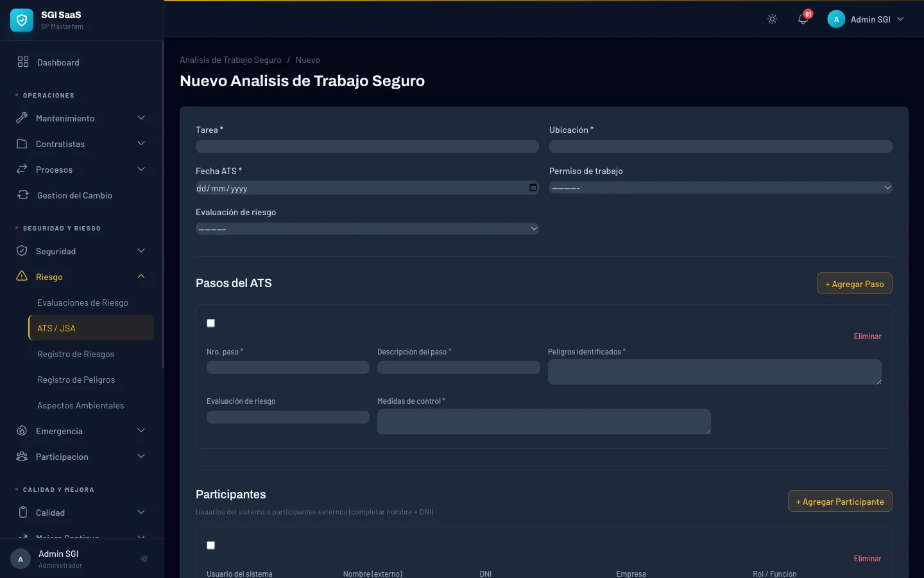Image resolution: width=924 pixels, height=578 pixels.
Task: Focus the Tarea text input field
Action: pyautogui.click(x=366, y=147)
